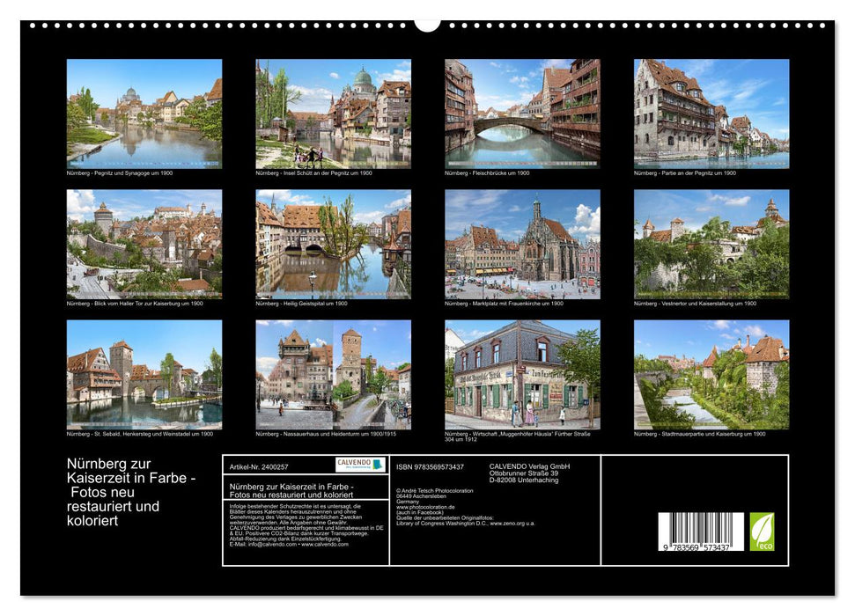855x616 pixels.
Task: Select the Fleischbrücke photo thumbnail
Action: tap(522, 114)
